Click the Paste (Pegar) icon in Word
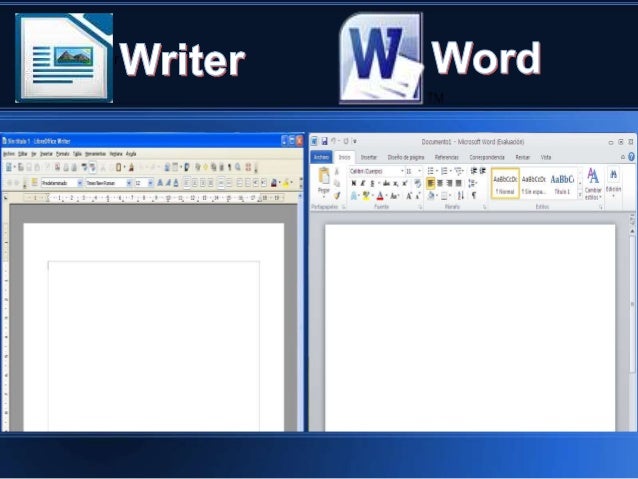This screenshot has height=479, width=638. click(x=324, y=175)
